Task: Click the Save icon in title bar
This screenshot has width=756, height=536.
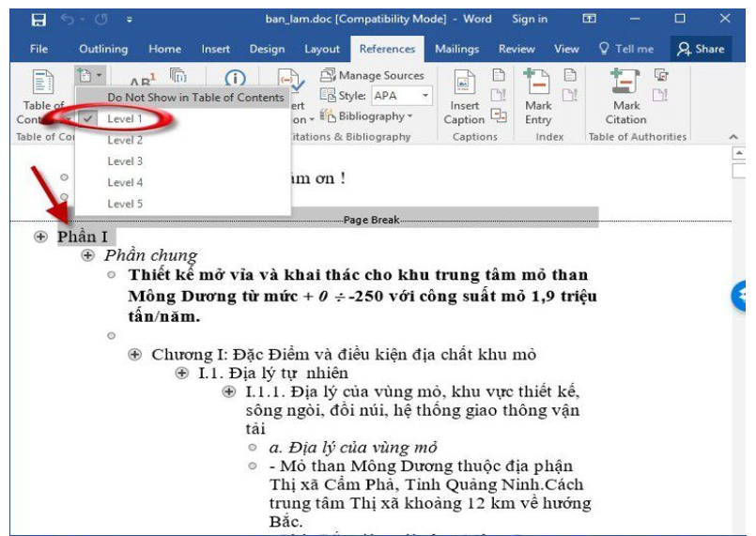Action: tap(39, 19)
